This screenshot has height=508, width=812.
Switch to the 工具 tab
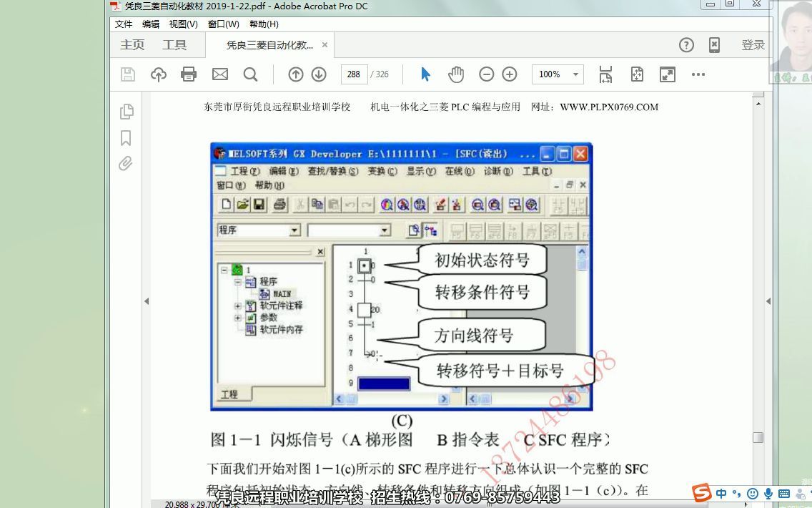coord(174,44)
